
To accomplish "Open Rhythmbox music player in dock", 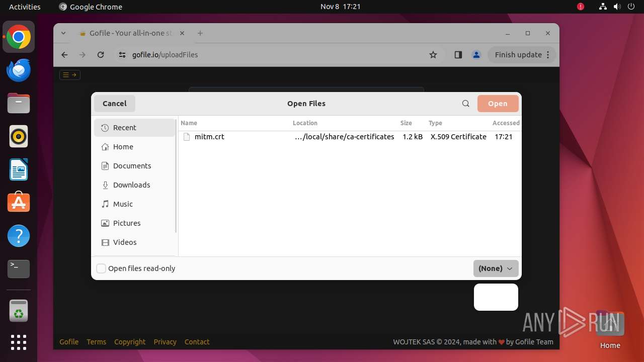I will coord(19,137).
